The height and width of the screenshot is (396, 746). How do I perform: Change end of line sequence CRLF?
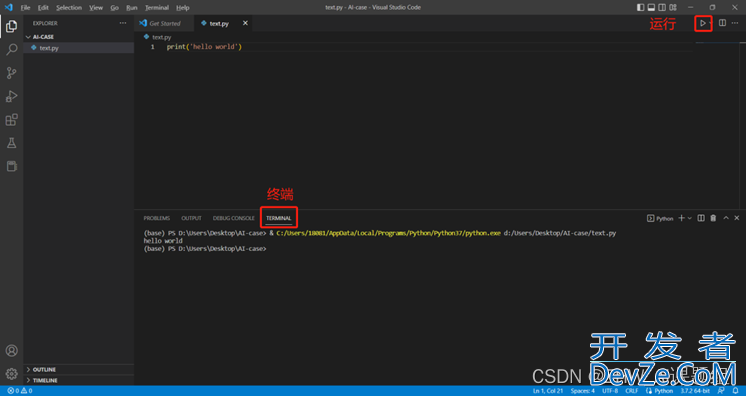[632, 391]
